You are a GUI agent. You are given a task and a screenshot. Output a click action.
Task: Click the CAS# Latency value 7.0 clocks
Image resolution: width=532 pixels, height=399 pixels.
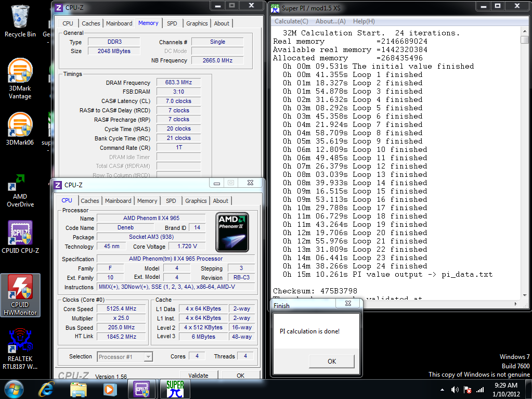pyautogui.click(x=178, y=101)
